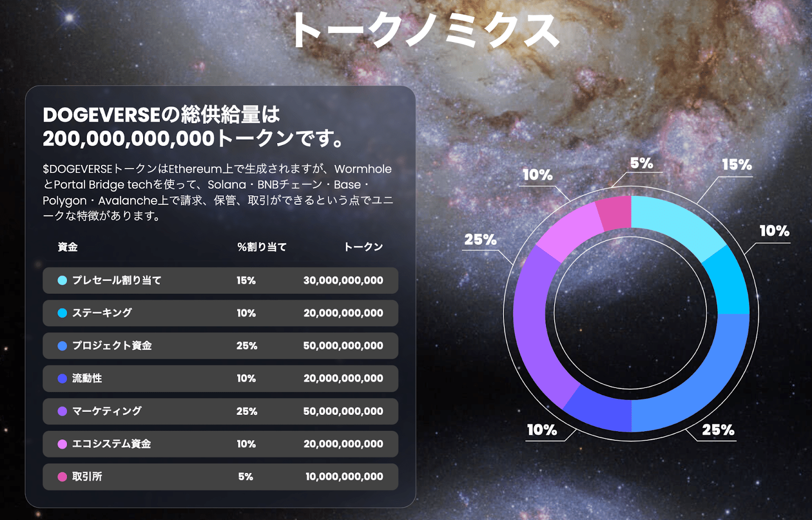Click the blue dot beside プロジェクト資金
This screenshot has width=812, height=520.
pyautogui.click(x=62, y=346)
